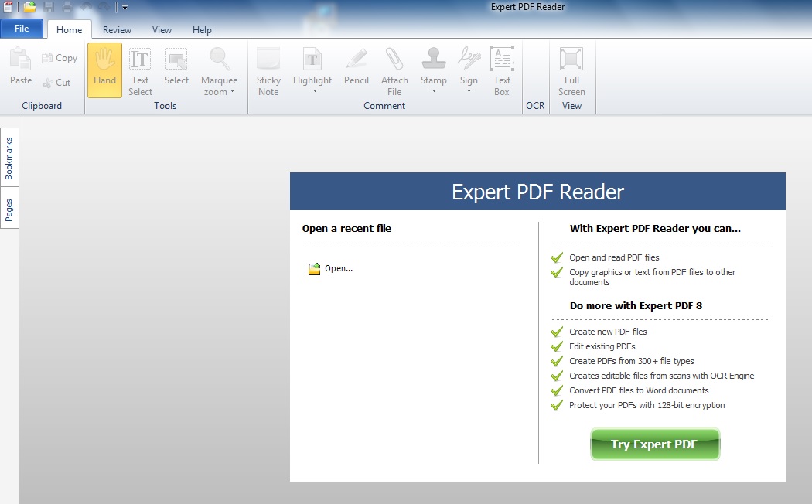Viewport: 812px width, 504px height.
Task: Activate the Text Select tool
Action: pyautogui.click(x=140, y=70)
